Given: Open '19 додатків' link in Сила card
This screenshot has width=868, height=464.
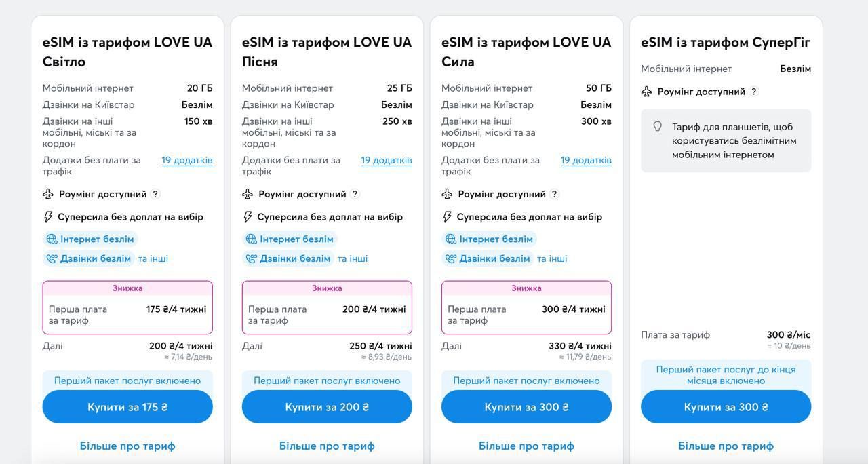Looking at the screenshot, I should pos(586,161).
